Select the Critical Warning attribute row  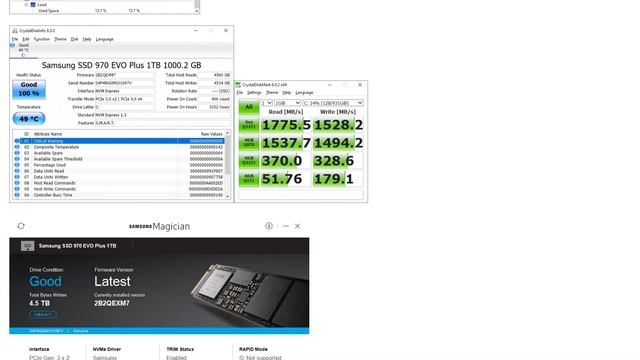(x=118, y=141)
